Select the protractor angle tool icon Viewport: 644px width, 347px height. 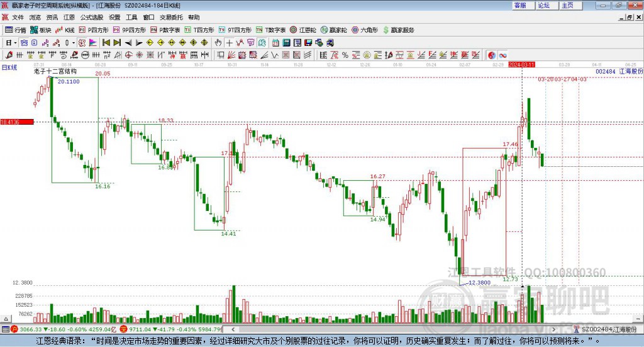(118, 55)
